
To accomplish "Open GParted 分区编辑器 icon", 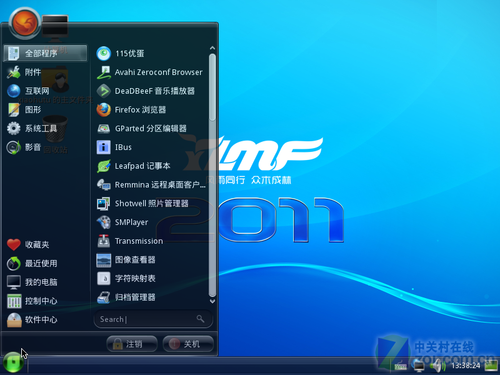I will click(x=104, y=128).
